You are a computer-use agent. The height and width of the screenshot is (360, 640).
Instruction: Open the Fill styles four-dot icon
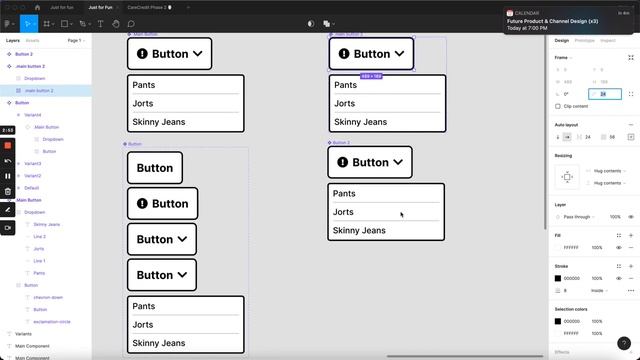click(x=619, y=235)
